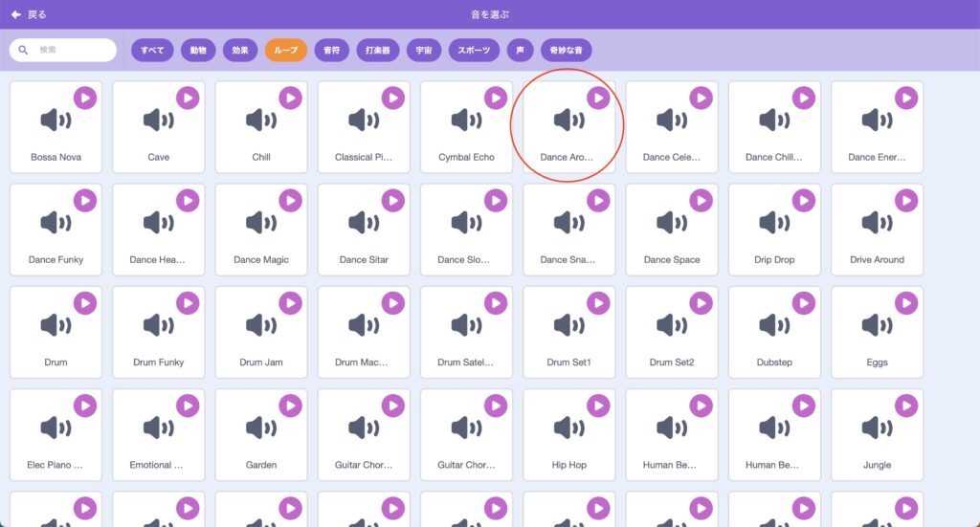Play preview of Cymbal Echo

click(496, 98)
